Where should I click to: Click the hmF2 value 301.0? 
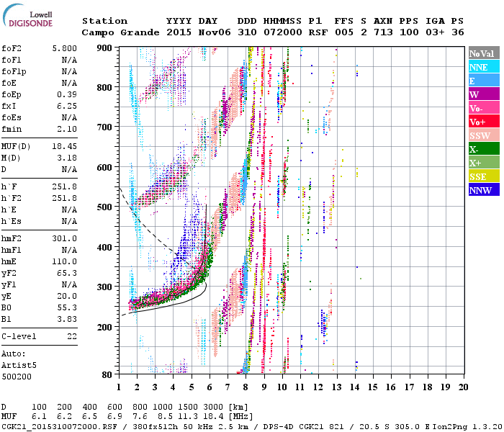coord(64,239)
